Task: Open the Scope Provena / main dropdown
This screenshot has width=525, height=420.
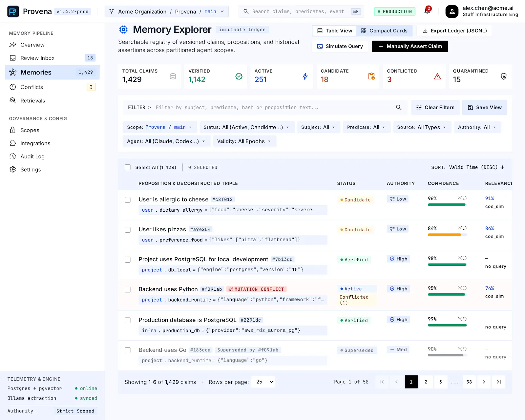Action: tap(160, 127)
